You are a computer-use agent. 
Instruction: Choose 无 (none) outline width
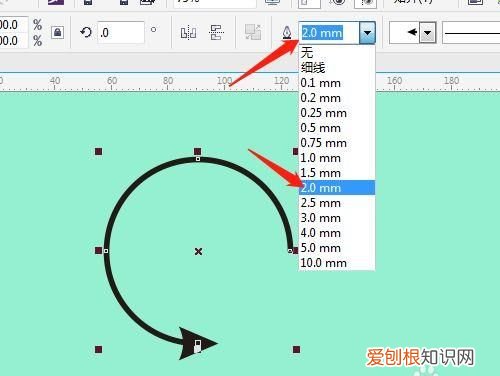tap(337, 52)
